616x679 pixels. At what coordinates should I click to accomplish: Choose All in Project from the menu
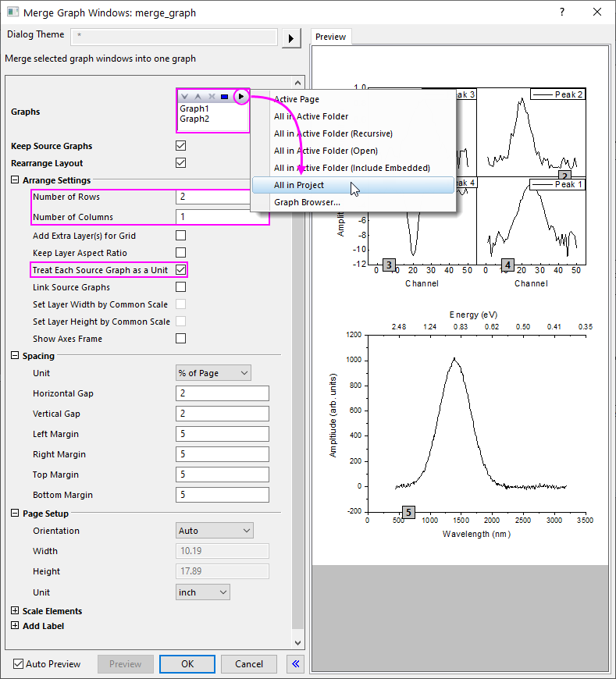[x=299, y=185]
